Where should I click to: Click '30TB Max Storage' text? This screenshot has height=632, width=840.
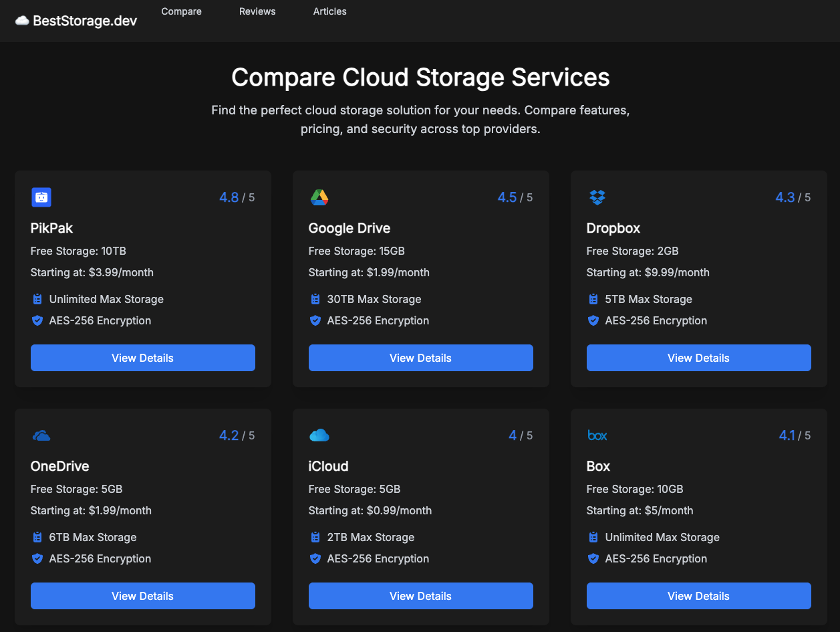(x=374, y=299)
